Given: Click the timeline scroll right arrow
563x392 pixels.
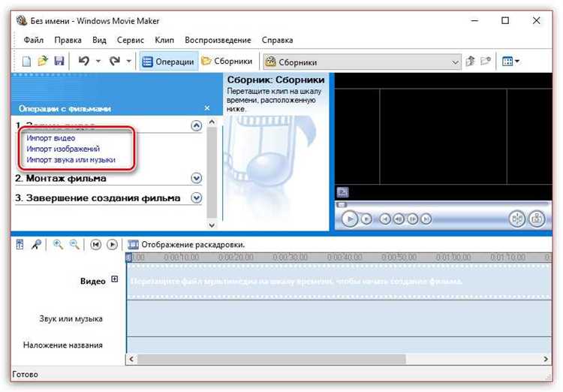Looking at the screenshot, I should pos(546,359).
